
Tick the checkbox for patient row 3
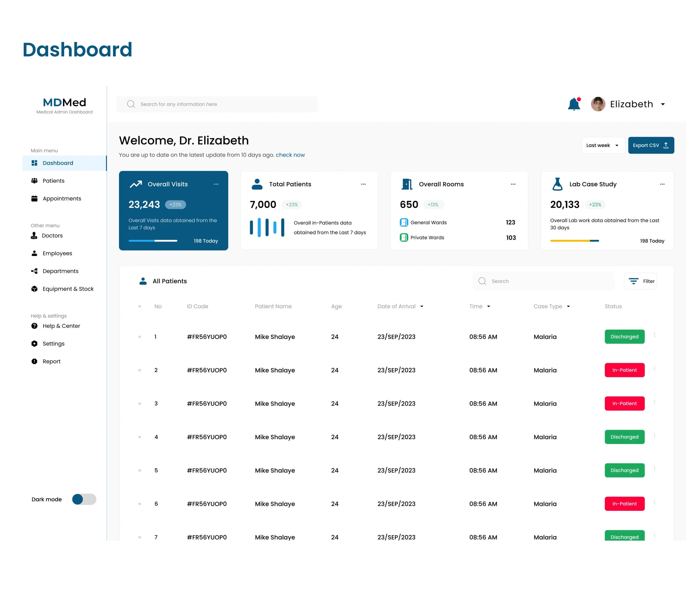click(140, 404)
